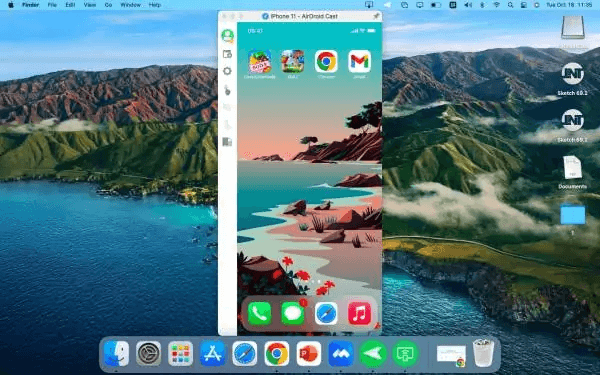Open the App Store from the Dock
This screenshot has width=600, height=375.
pos(212,354)
